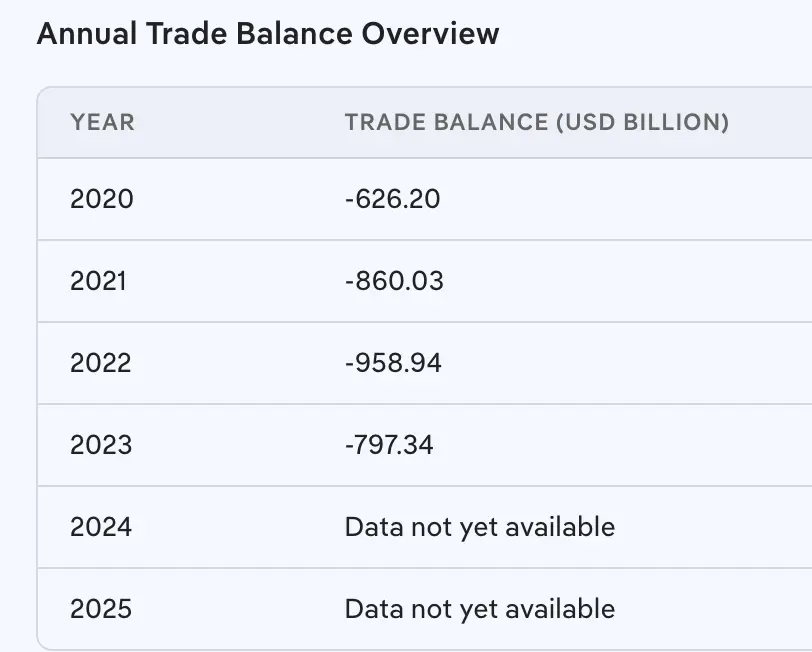Select the 2023 year cell
This screenshot has height=652, width=812.
(101, 445)
